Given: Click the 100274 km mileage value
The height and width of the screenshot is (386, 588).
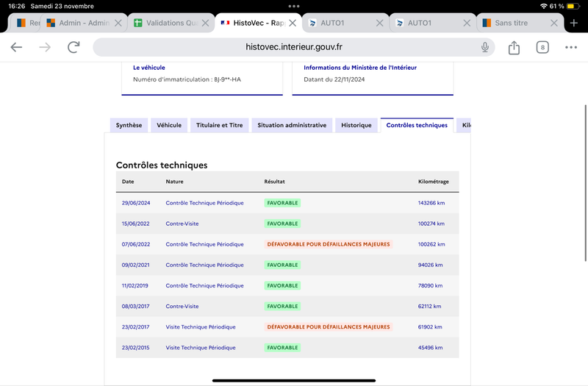Looking at the screenshot, I should click(x=431, y=224).
